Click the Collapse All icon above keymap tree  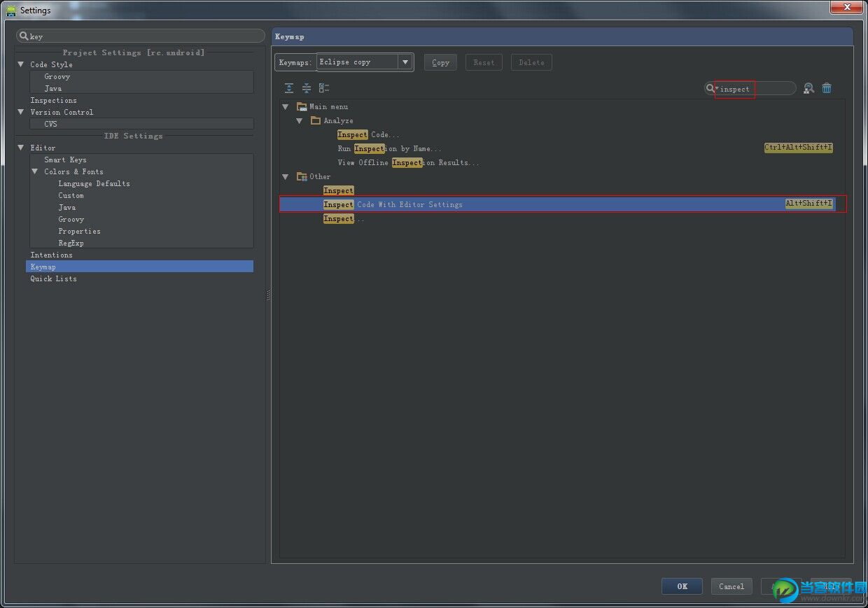pos(307,88)
